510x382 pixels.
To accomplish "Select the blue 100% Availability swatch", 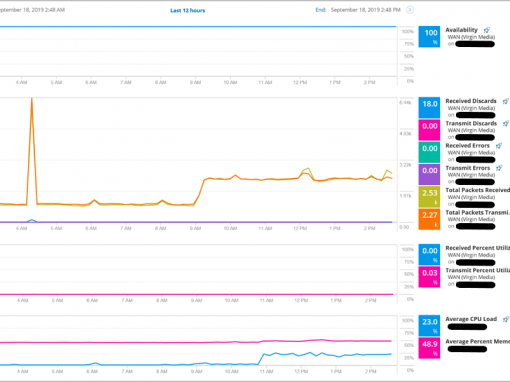I will 429,37.
